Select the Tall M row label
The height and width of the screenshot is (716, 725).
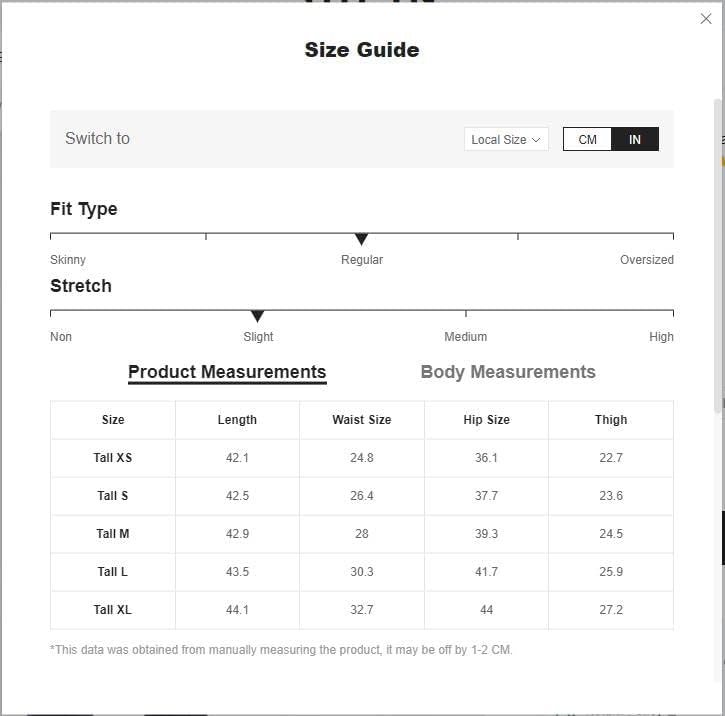click(113, 534)
